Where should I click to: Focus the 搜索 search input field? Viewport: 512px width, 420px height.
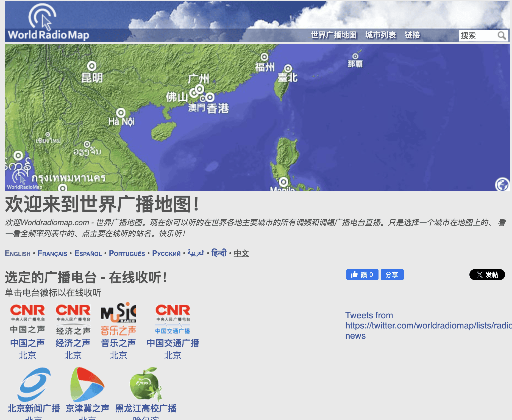[477, 35]
